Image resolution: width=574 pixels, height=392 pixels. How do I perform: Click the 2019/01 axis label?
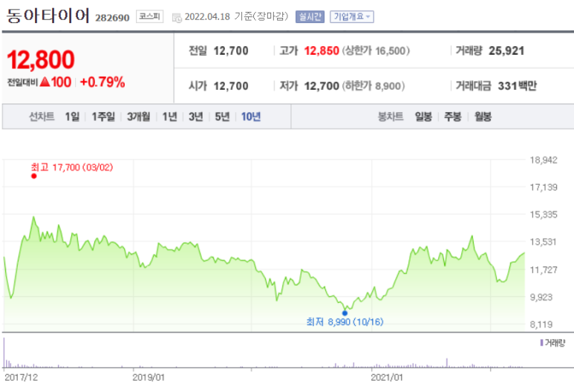(149, 378)
